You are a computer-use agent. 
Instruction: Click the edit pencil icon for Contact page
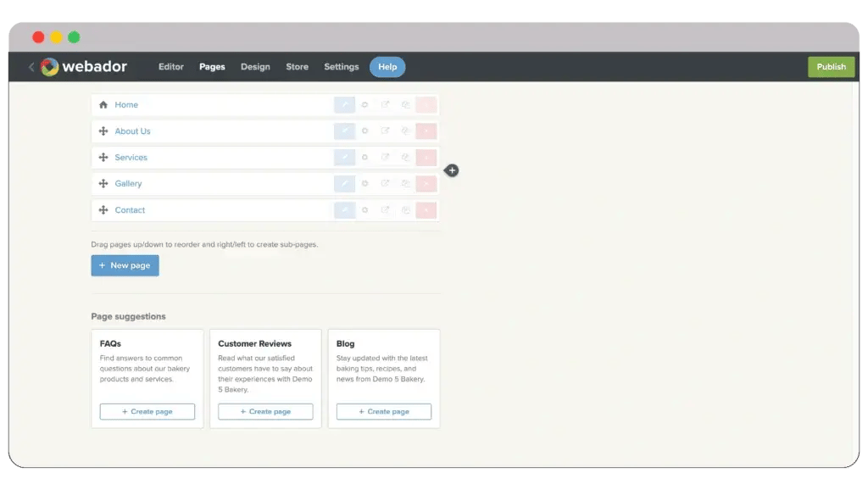pos(344,210)
